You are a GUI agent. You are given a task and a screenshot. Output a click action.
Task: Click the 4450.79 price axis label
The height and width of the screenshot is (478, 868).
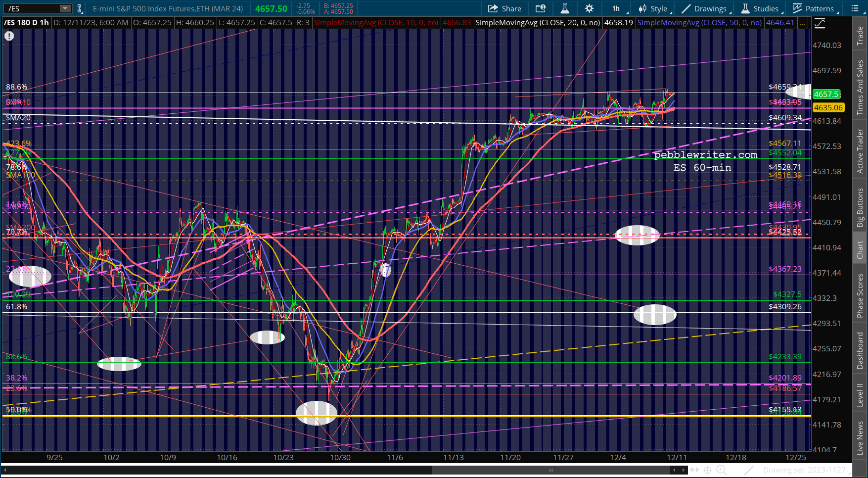[827, 222]
